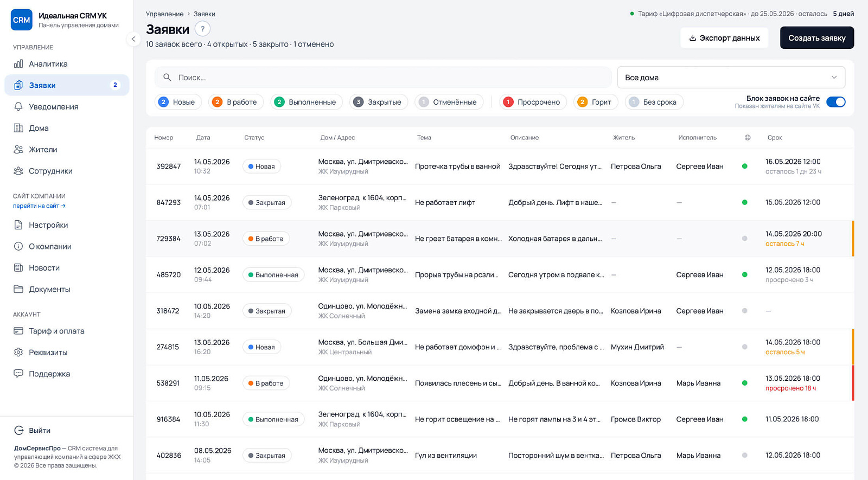Image resolution: width=868 pixels, height=480 pixels.
Task: Open Уведомления menu section
Action: 67,107
